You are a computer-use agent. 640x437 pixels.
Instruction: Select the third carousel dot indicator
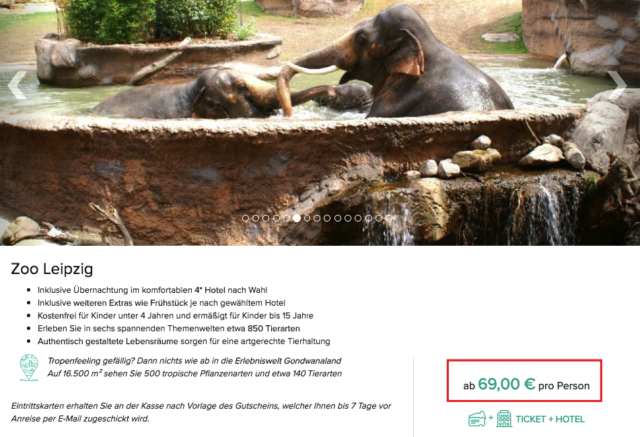(x=266, y=218)
